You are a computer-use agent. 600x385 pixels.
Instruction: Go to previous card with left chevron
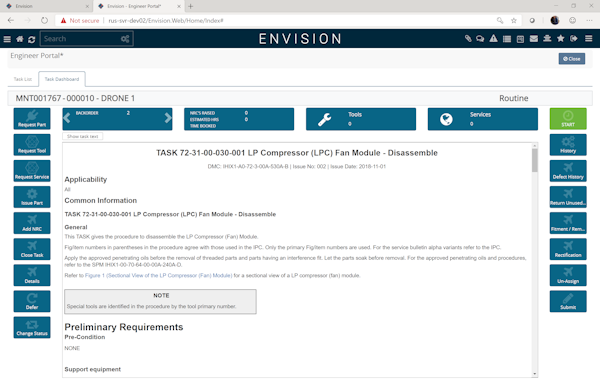click(x=67, y=118)
